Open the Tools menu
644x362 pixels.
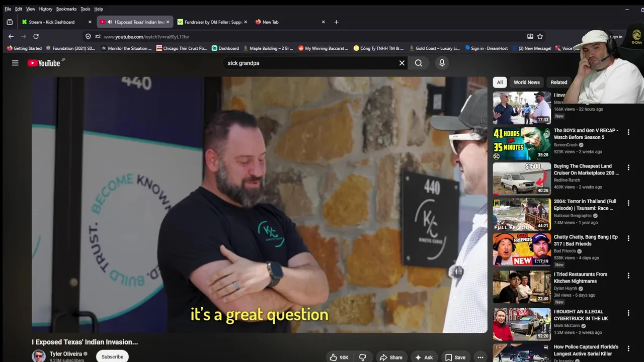coord(85,9)
